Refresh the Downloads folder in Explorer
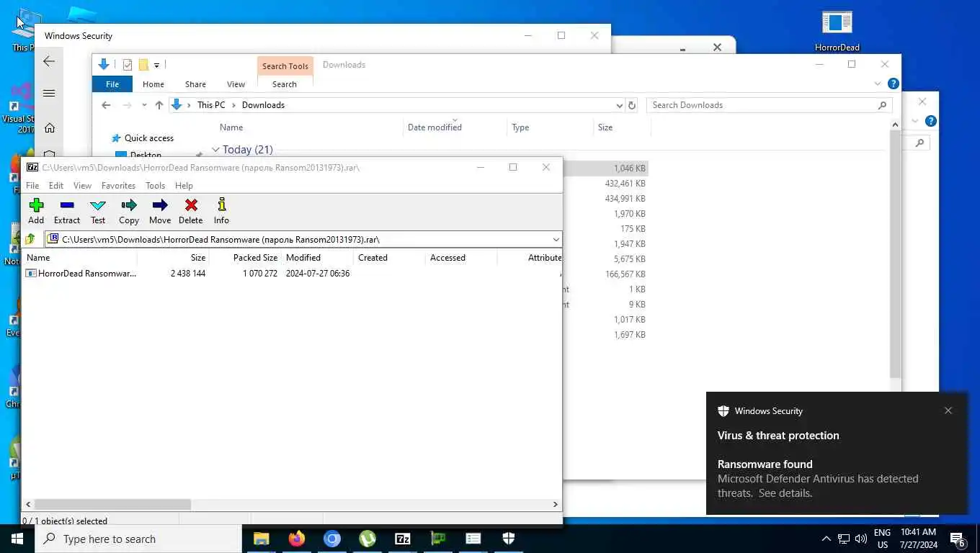The width and height of the screenshot is (980, 553). click(x=632, y=105)
